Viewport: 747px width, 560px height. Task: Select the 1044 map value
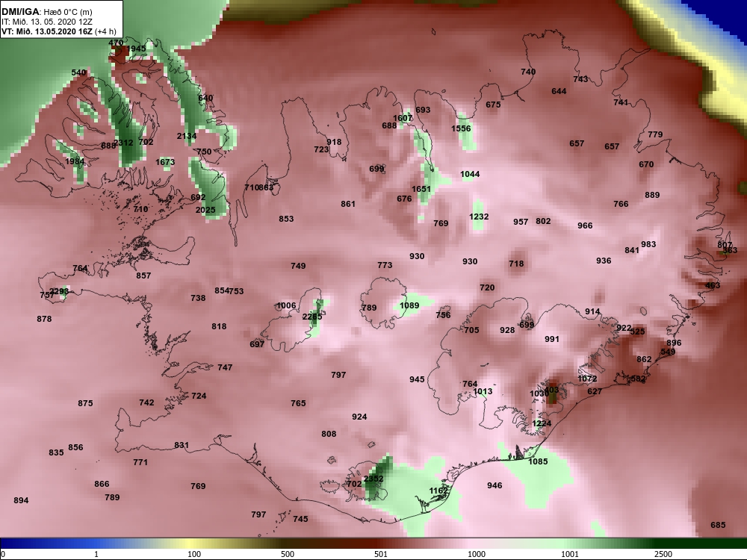click(x=470, y=174)
